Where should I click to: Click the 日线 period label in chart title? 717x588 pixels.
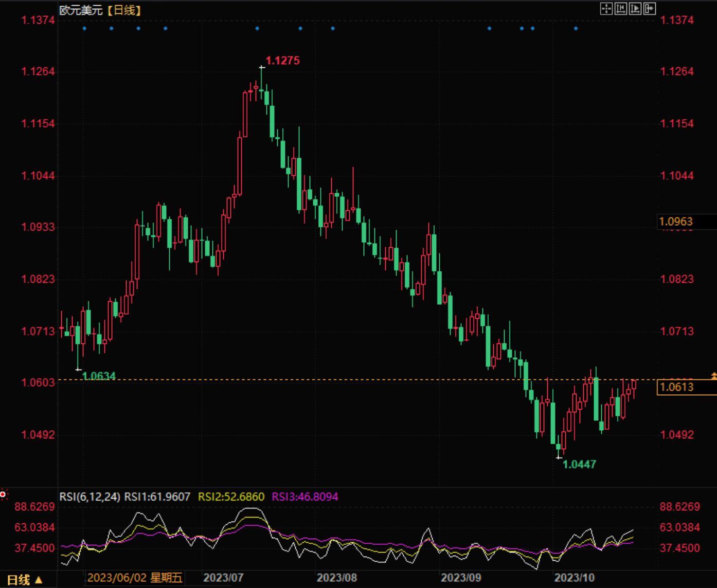pos(124,10)
